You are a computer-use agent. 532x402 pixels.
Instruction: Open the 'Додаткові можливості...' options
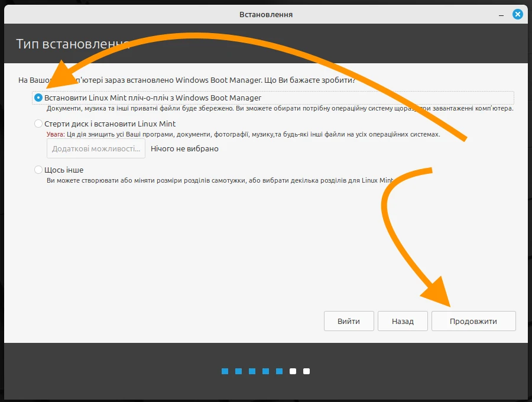96,148
